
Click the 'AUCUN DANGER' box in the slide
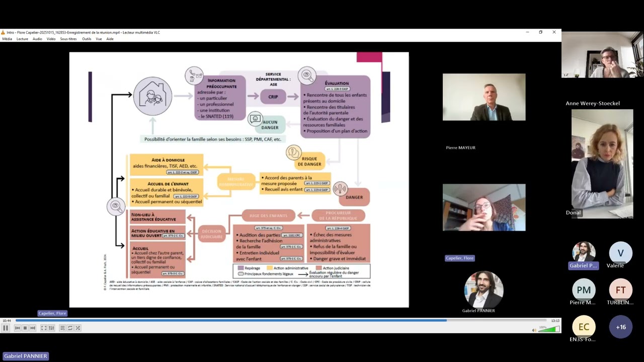(270, 125)
